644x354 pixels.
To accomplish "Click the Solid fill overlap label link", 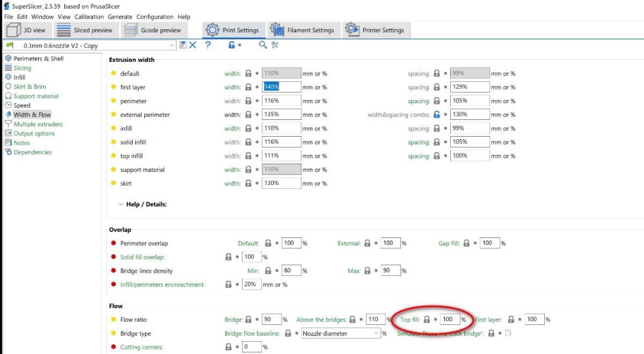I will point(142,257).
